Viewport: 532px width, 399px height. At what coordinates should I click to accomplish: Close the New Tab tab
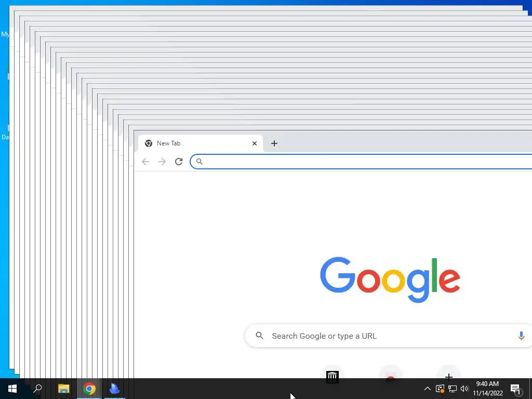(255, 143)
